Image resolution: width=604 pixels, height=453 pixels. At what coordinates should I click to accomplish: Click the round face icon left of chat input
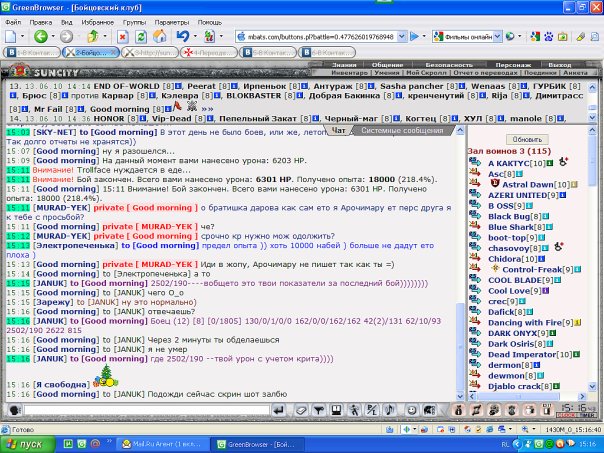pos(15,410)
